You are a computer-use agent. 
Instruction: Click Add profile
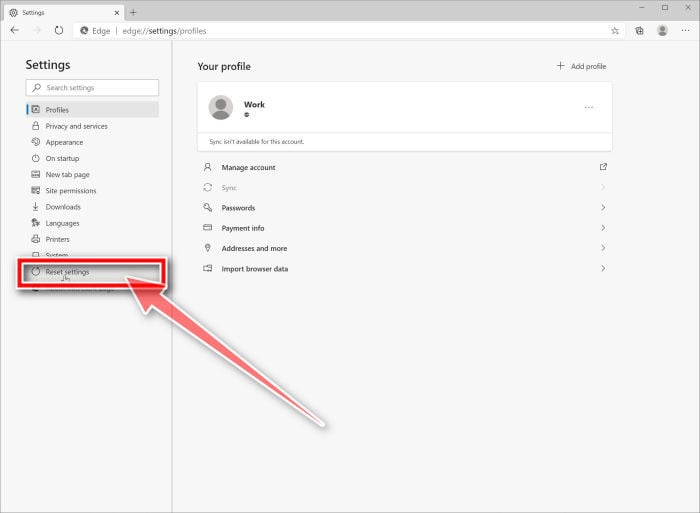click(581, 66)
